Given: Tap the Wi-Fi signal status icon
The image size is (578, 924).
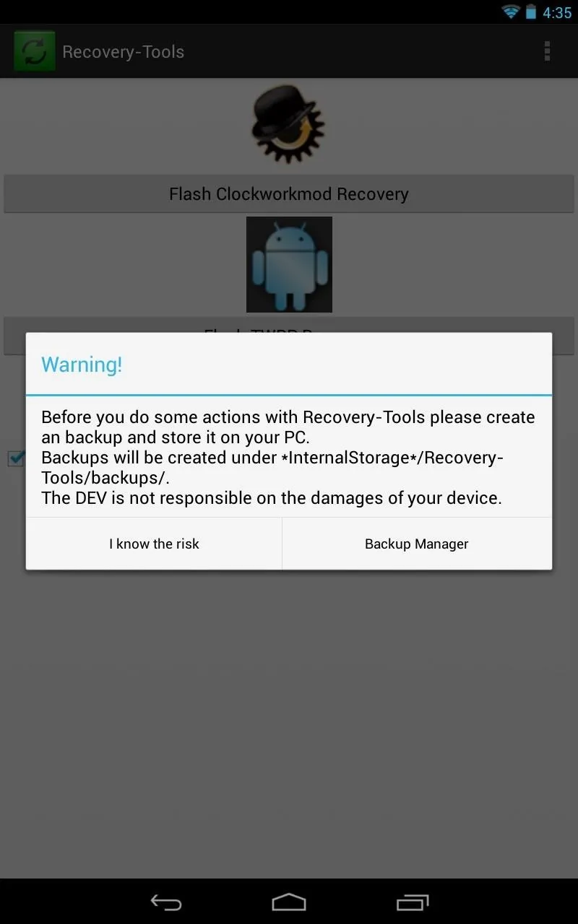Looking at the screenshot, I should [x=512, y=12].
